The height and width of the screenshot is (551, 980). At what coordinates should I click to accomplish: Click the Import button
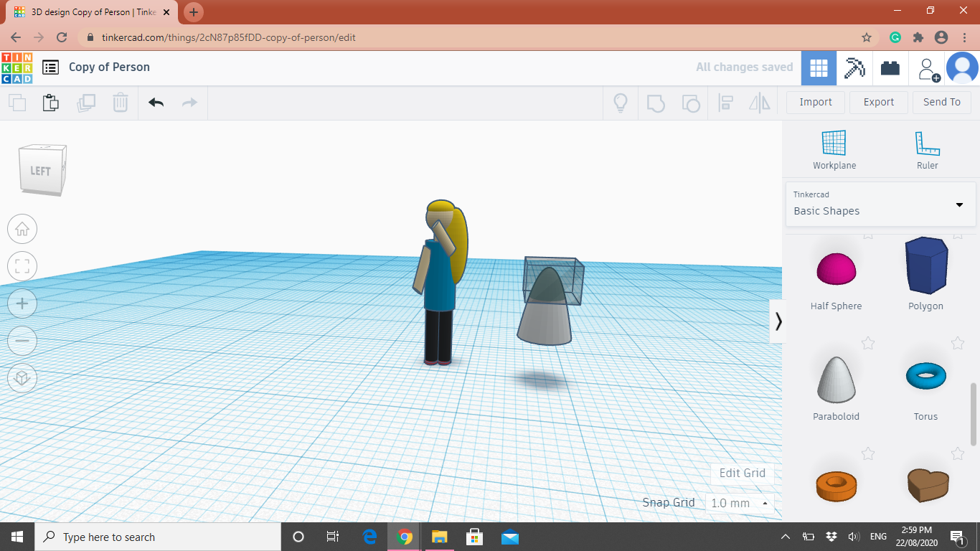816,103
